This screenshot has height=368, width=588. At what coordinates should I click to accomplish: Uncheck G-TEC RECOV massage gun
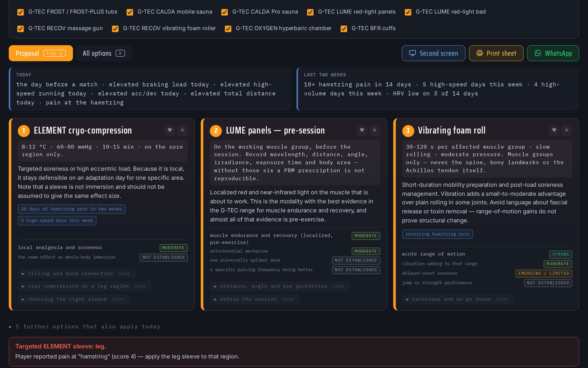point(21,29)
